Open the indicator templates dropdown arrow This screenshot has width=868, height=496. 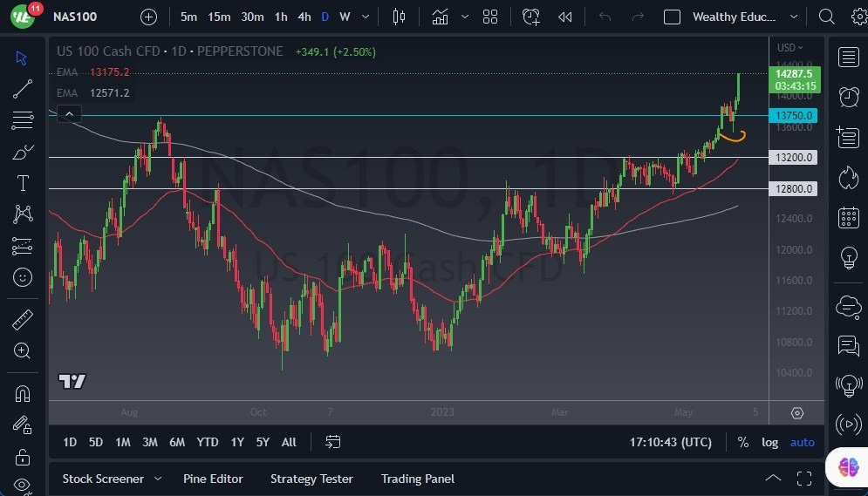465,17
